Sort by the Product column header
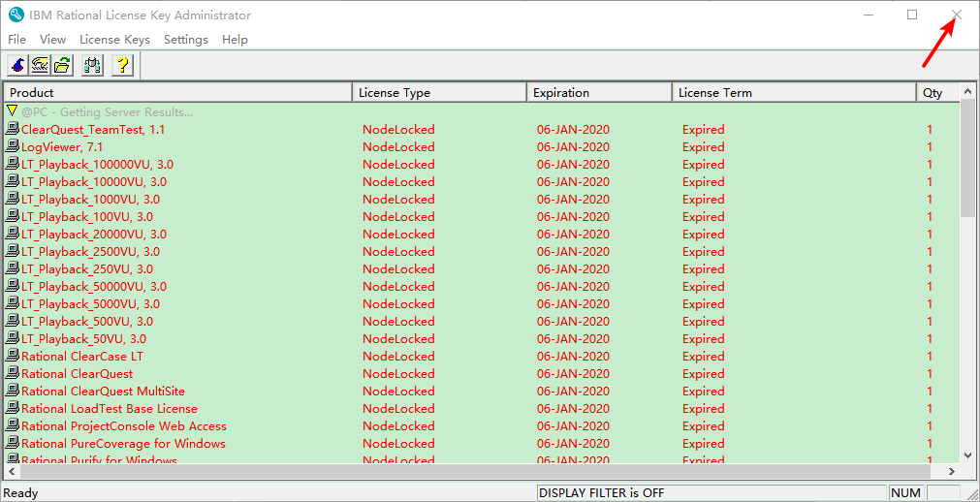This screenshot has height=502, width=980. point(178,92)
